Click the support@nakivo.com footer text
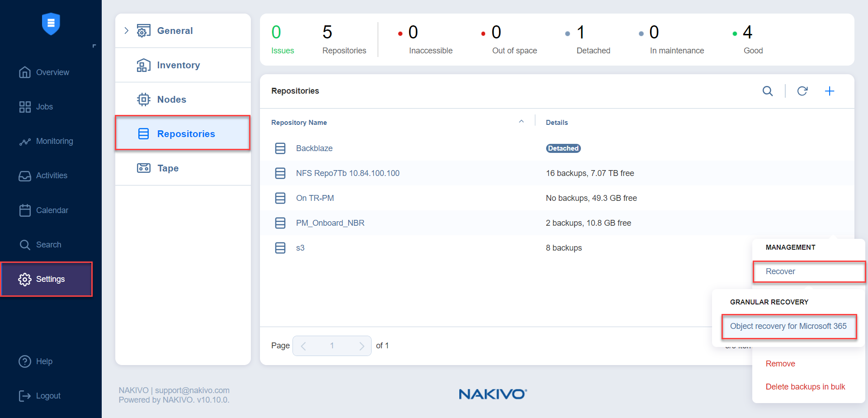The height and width of the screenshot is (418, 868). pyautogui.click(x=192, y=390)
